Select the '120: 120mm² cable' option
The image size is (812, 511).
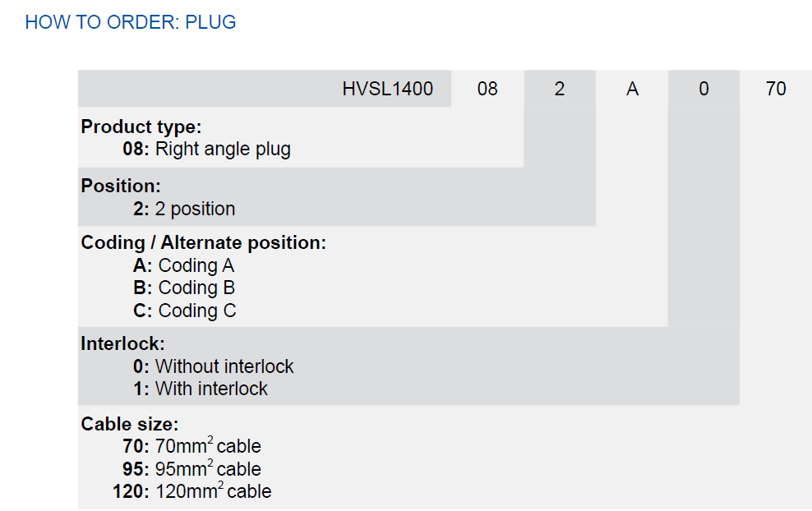click(x=191, y=490)
